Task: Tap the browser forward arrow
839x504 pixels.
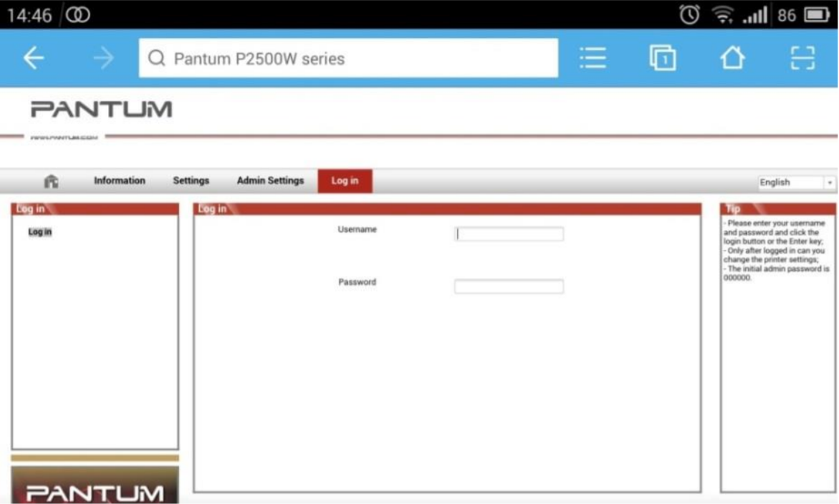Action: pyautogui.click(x=104, y=59)
